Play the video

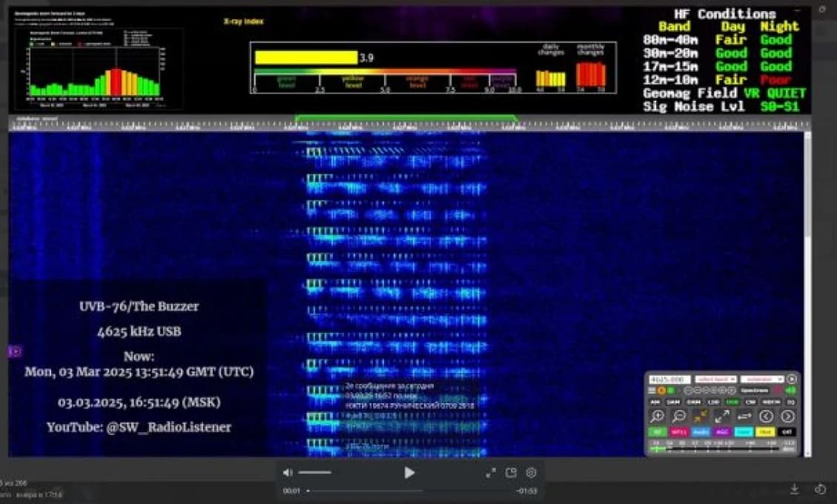pyautogui.click(x=409, y=473)
